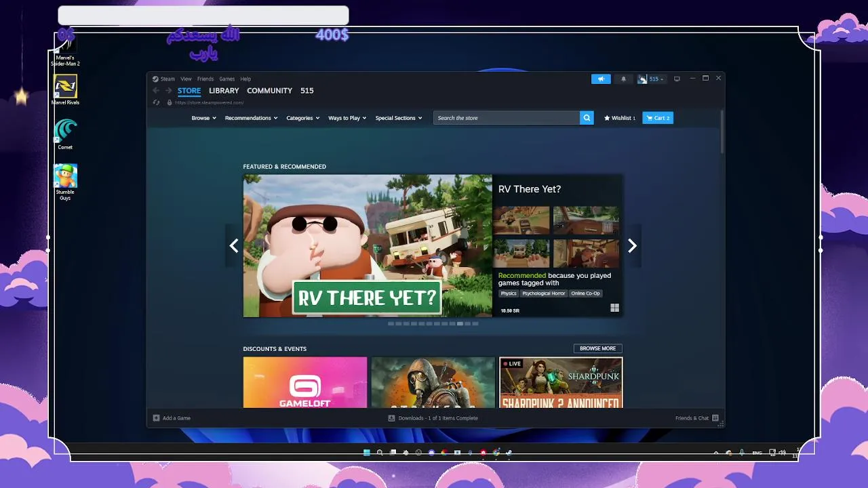Image resolution: width=868 pixels, height=488 pixels.
Task: Open the Wishlist
Action: click(620, 118)
